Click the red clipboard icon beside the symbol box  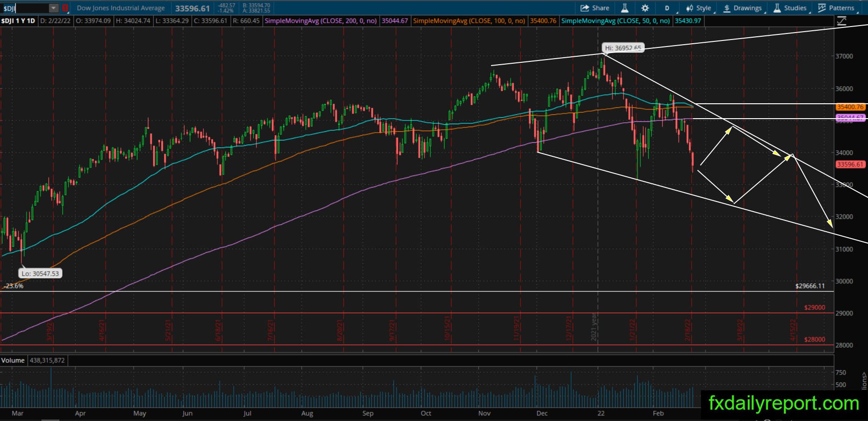coord(65,8)
